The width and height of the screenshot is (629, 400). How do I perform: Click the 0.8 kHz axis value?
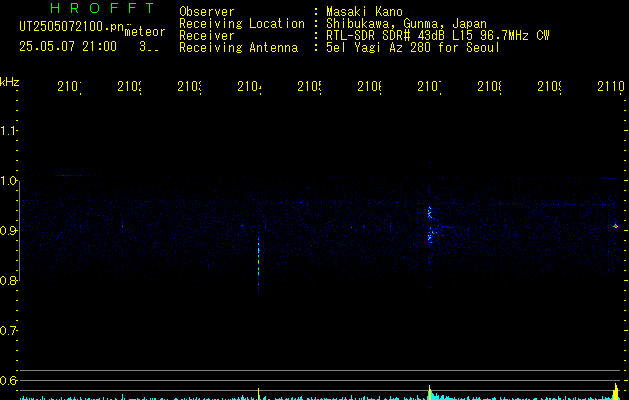tap(8, 280)
